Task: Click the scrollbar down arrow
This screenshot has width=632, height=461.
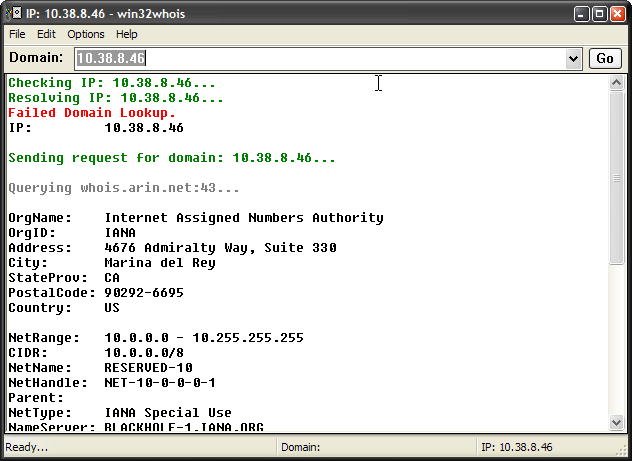Action: click(x=616, y=423)
